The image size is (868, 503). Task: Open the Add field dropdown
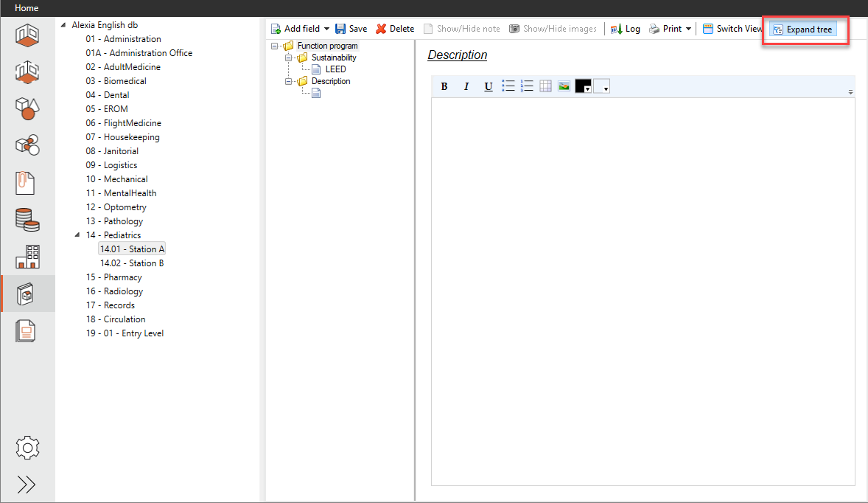point(326,29)
